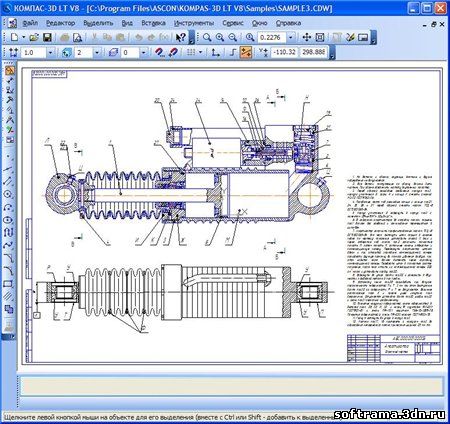
Task: Open the Вид menu
Action: tap(127, 23)
